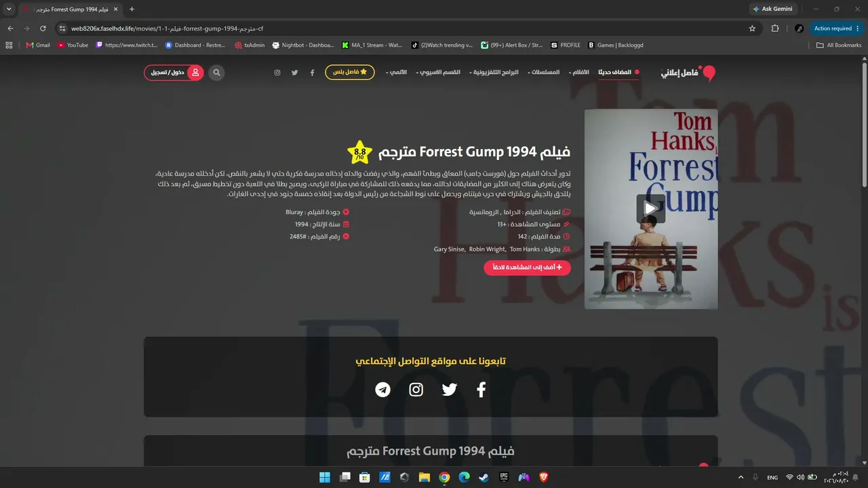The width and height of the screenshot is (868, 488).
Task: Open Nightbot - Dashboa... bookmark
Action: pyautogui.click(x=303, y=45)
